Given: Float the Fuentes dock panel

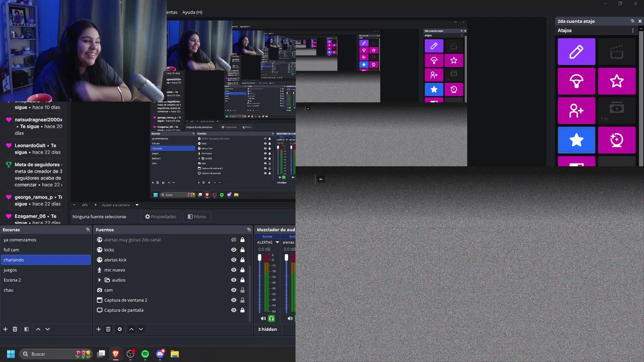Looking at the screenshot, I should coord(249,230).
